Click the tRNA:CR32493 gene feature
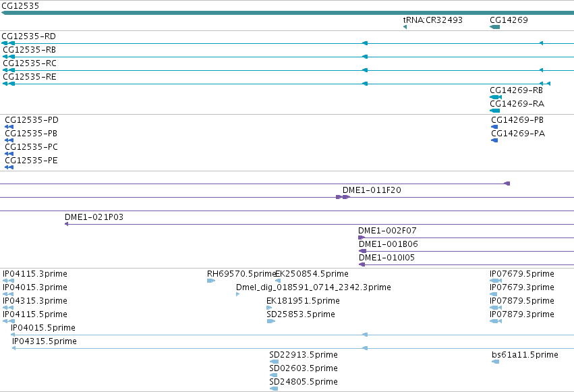This screenshot has width=574, height=392. pos(433,20)
